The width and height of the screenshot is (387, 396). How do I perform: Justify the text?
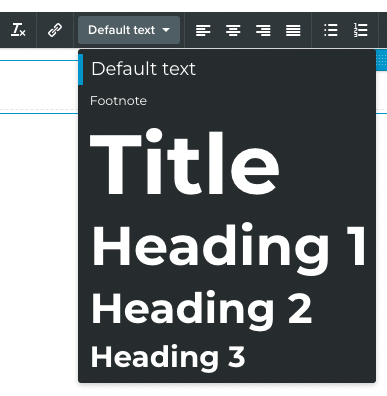point(293,30)
